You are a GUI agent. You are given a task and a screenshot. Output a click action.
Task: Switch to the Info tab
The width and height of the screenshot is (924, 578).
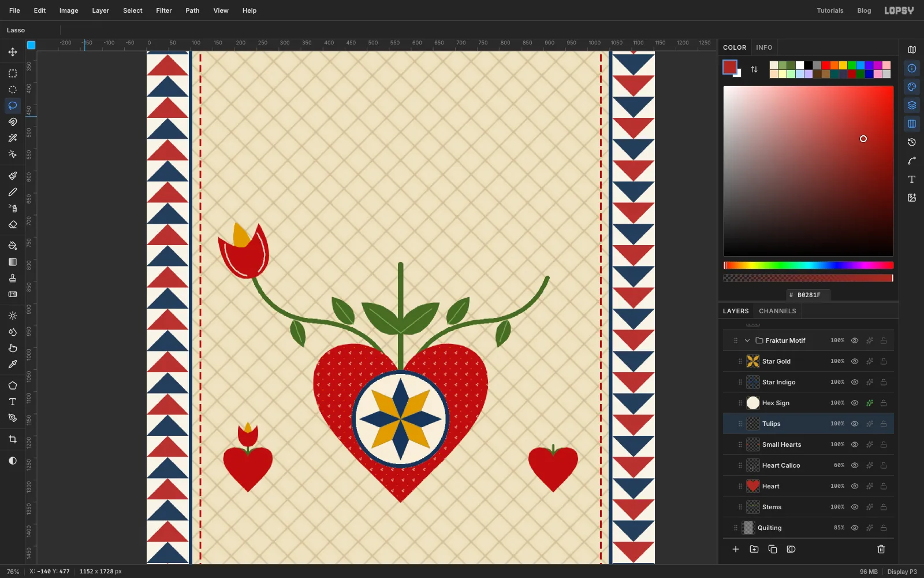[x=764, y=47]
